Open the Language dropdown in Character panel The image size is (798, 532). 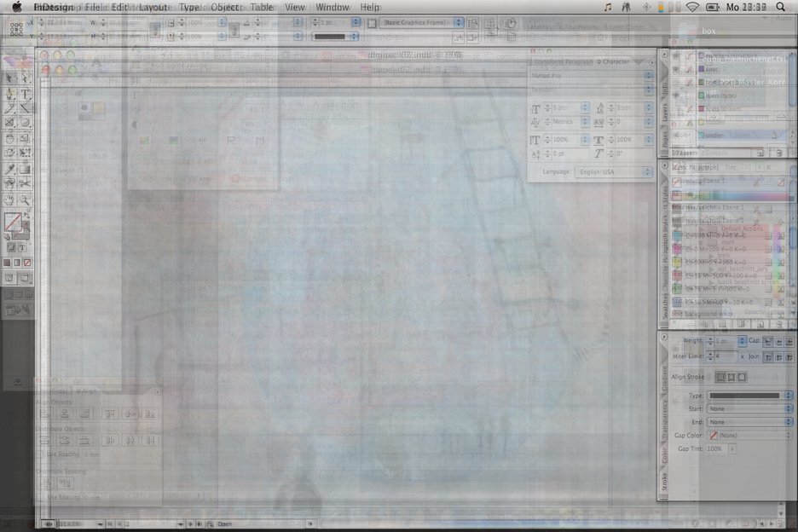pyautogui.click(x=613, y=172)
